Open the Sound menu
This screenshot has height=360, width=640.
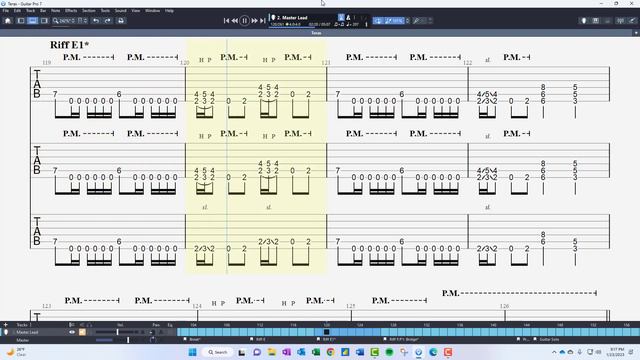120,11
